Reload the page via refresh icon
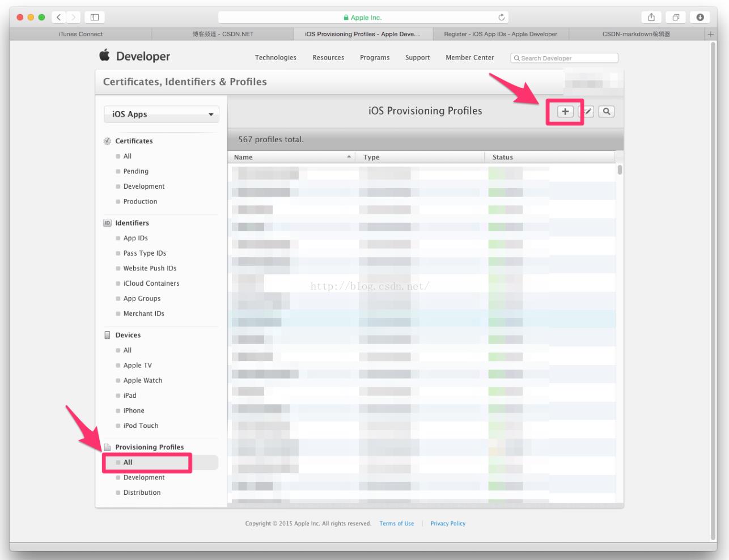The height and width of the screenshot is (560, 729). click(501, 18)
